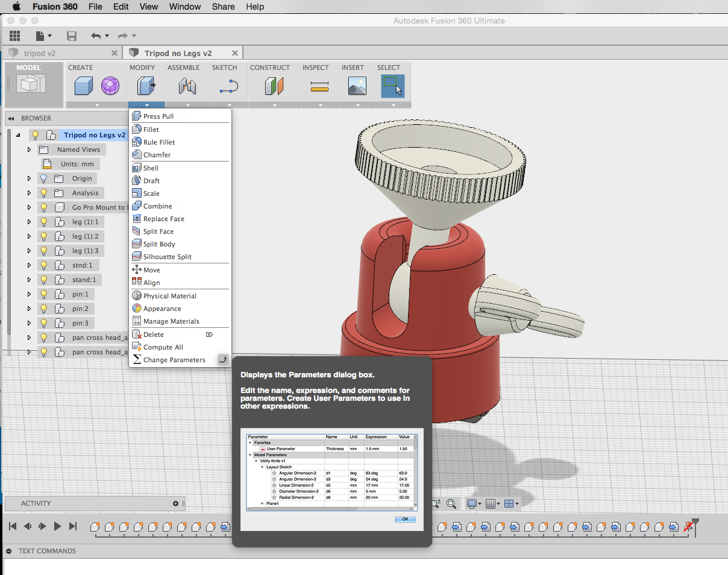Expand the Activity panel plus icon
Image resolution: width=728 pixels, height=575 pixels.
click(x=176, y=503)
